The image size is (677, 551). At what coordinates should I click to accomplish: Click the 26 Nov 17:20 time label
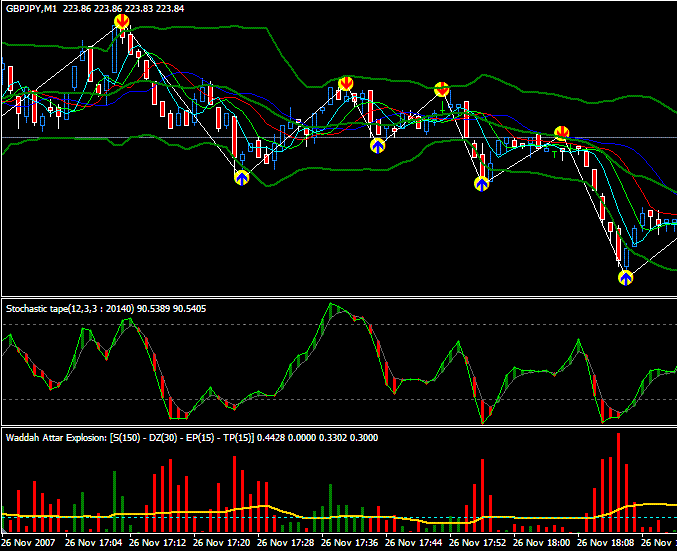[221, 542]
